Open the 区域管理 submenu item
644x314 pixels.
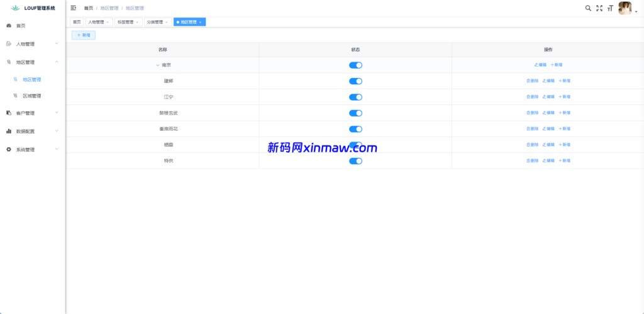coord(33,96)
